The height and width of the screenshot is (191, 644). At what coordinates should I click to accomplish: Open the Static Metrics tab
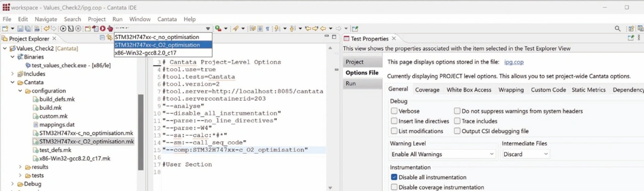pos(589,90)
